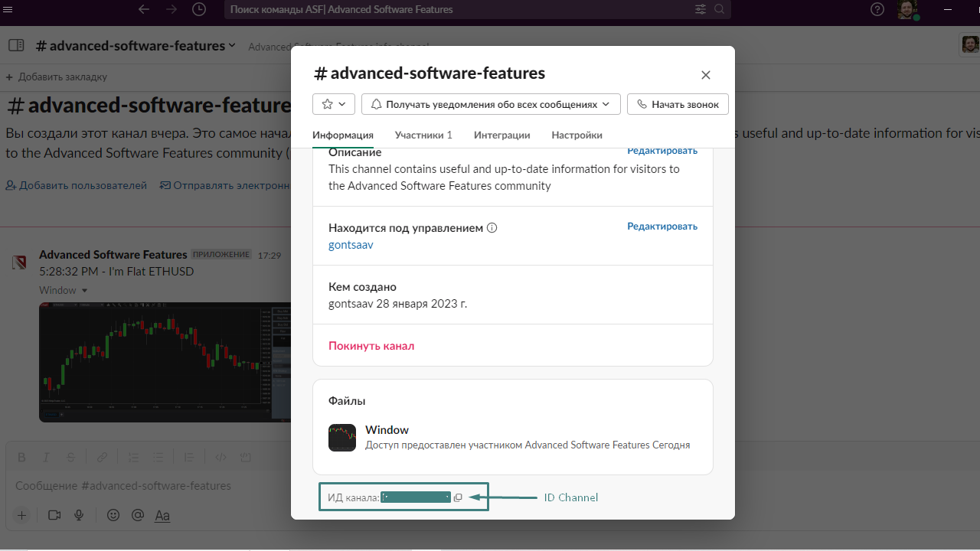Star the channel as a favorite
The image size is (980, 551).
click(x=327, y=103)
